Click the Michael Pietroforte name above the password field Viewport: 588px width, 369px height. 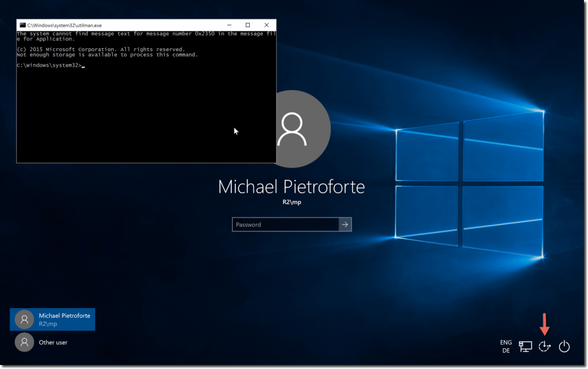(x=291, y=187)
